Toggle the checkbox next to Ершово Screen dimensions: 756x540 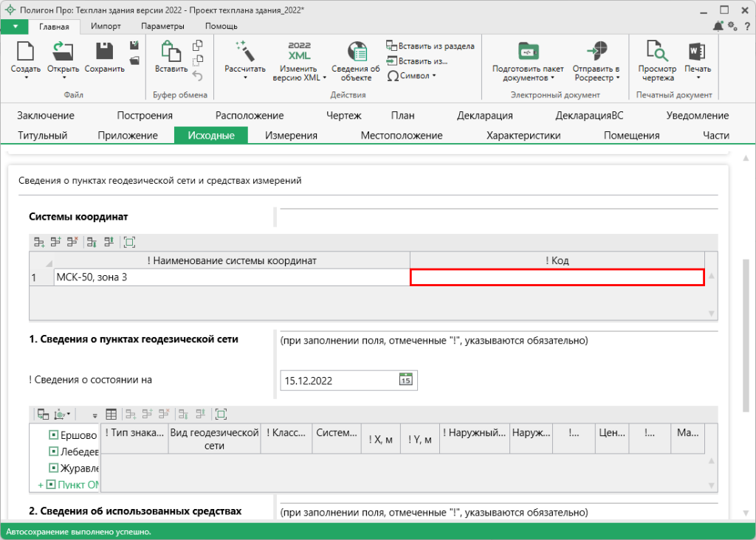pyautogui.click(x=53, y=435)
